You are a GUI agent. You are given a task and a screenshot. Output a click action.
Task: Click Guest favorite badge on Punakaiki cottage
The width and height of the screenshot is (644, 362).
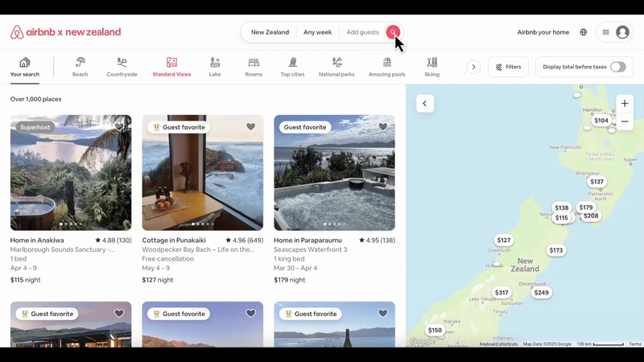tap(179, 127)
